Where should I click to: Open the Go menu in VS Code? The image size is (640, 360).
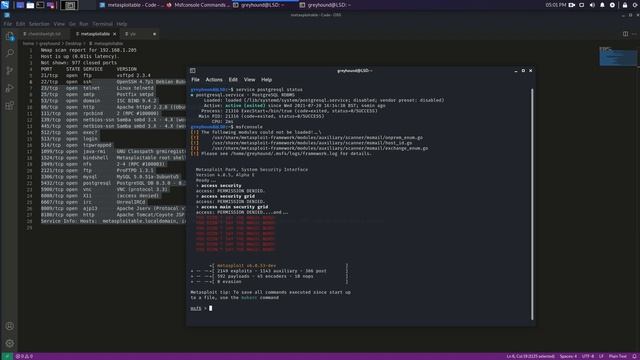pyautogui.click(x=72, y=24)
